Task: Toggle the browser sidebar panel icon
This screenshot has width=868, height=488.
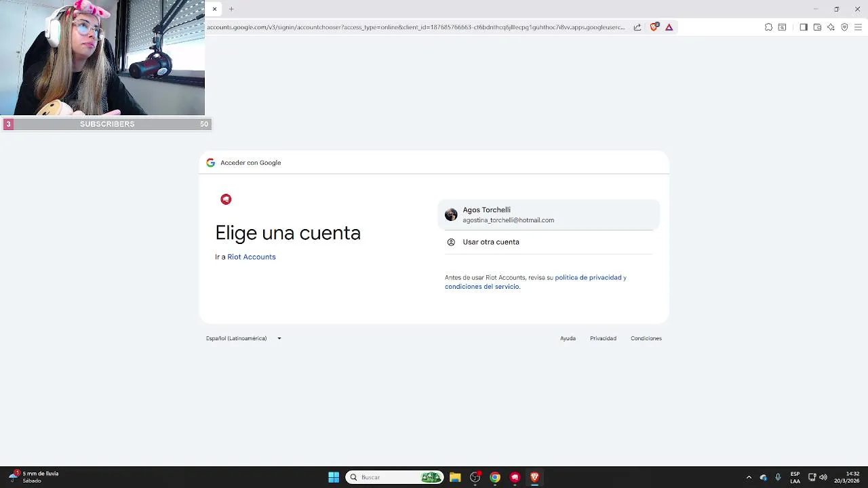Action: click(x=804, y=27)
